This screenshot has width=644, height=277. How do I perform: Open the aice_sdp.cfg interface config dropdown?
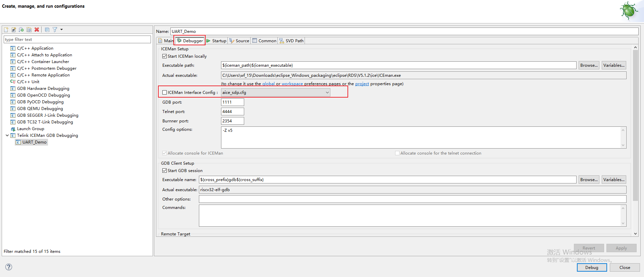coord(276,93)
